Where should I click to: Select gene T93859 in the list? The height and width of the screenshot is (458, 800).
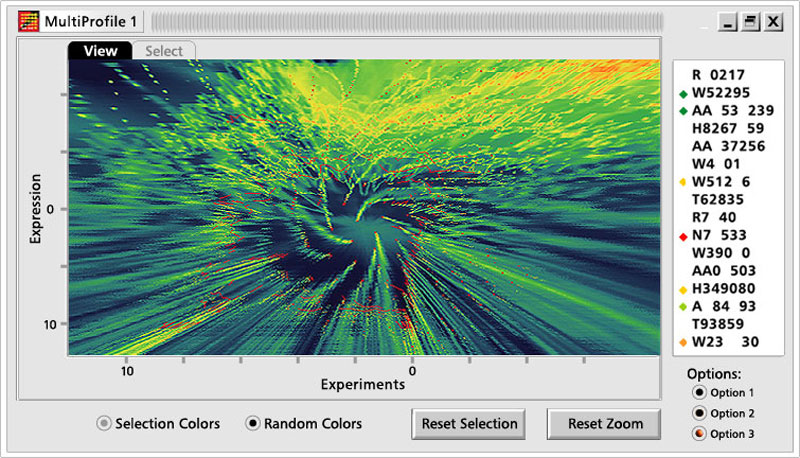[x=718, y=324]
